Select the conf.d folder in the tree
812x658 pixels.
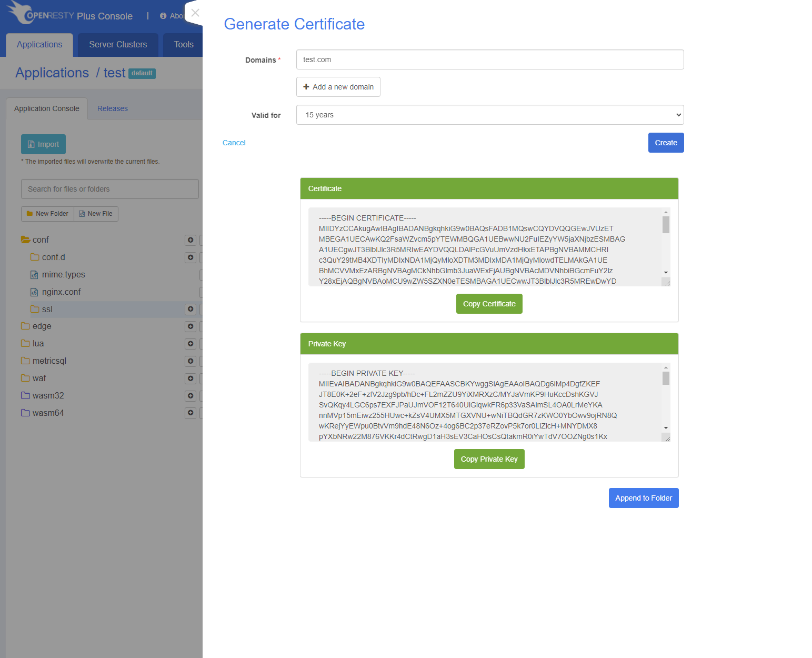point(54,257)
